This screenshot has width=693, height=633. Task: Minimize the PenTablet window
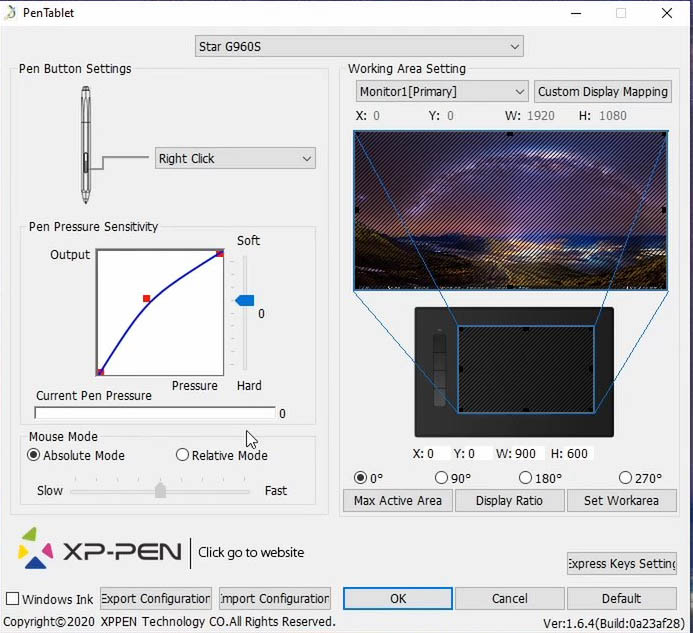click(576, 13)
